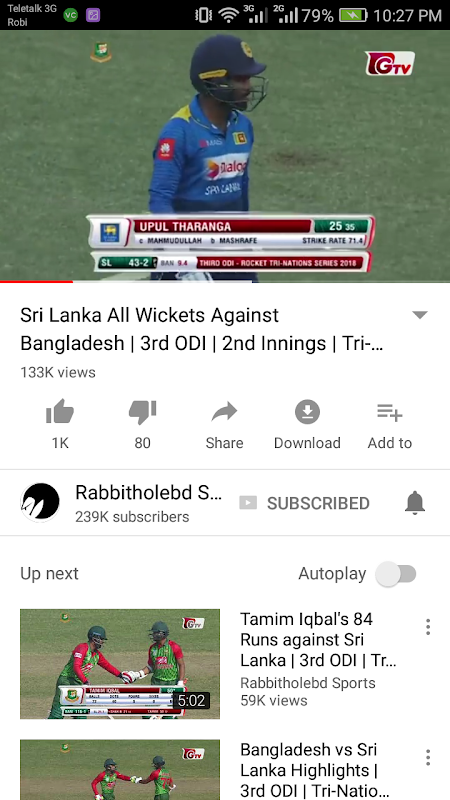Tap the Add to playlist icon
Screen dimensions: 450x800
tap(390, 412)
